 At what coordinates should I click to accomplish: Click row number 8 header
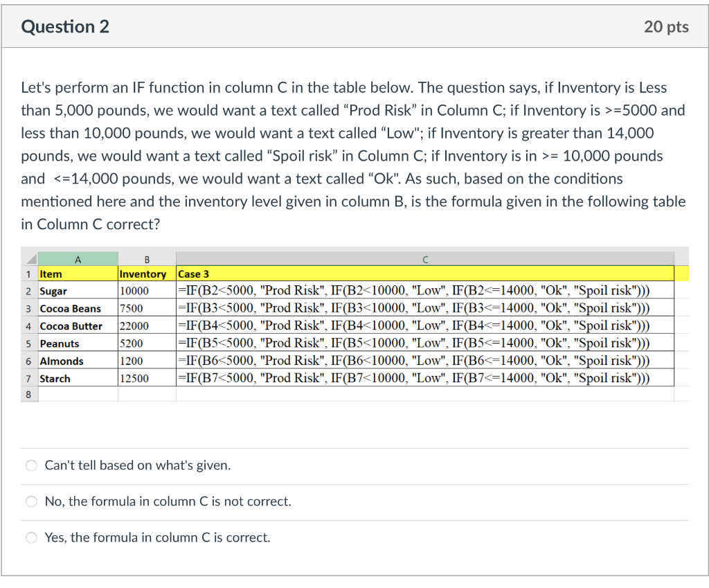click(x=29, y=394)
